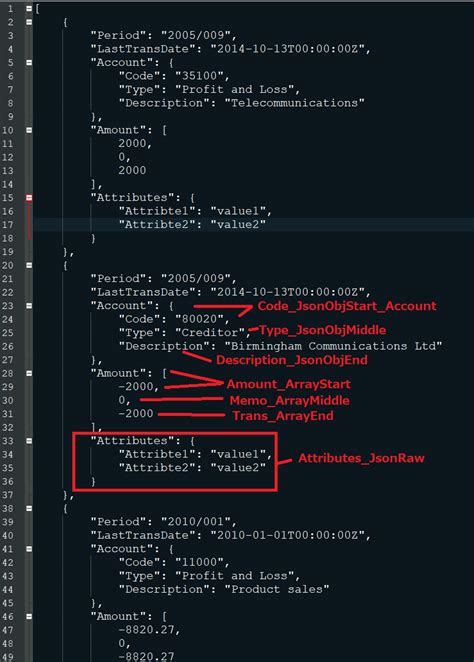Image resolution: width=474 pixels, height=662 pixels.
Task: Click the 2000 value on line 13
Action: pos(132,170)
